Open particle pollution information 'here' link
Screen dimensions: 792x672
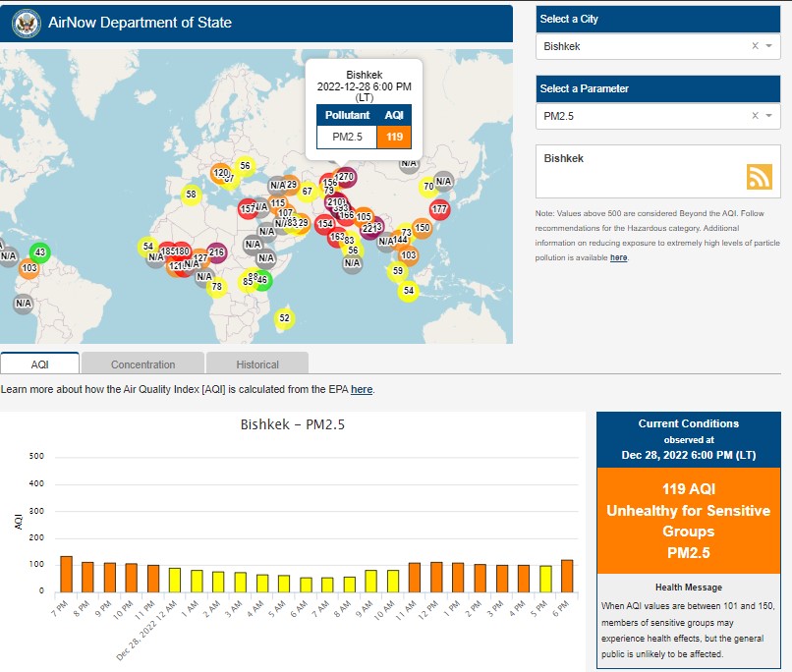[618, 257]
